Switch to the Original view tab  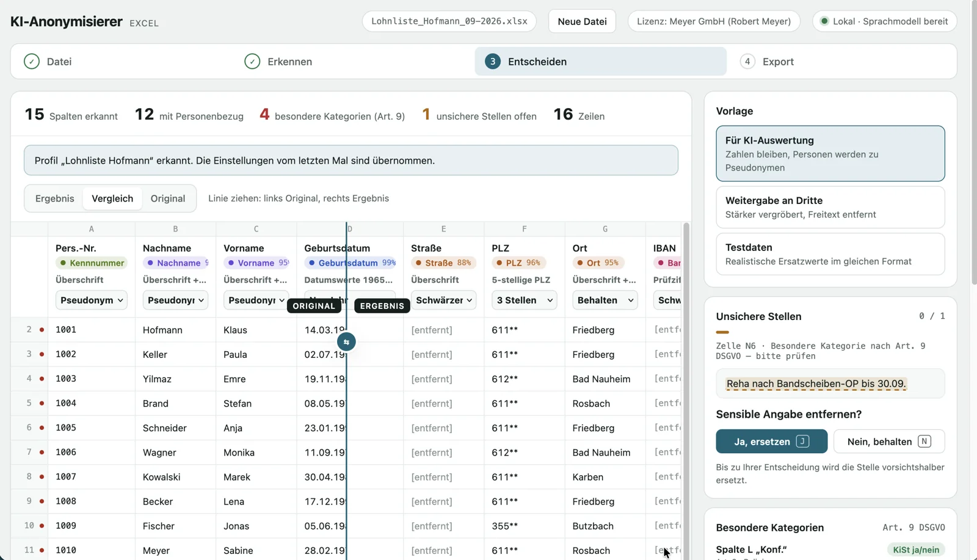coord(168,198)
